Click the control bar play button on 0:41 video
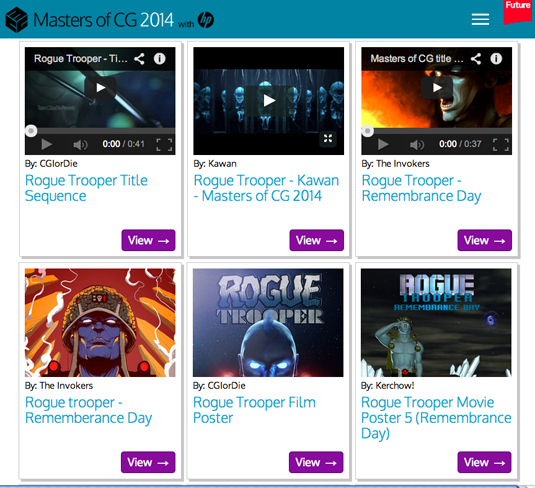 coord(46,144)
